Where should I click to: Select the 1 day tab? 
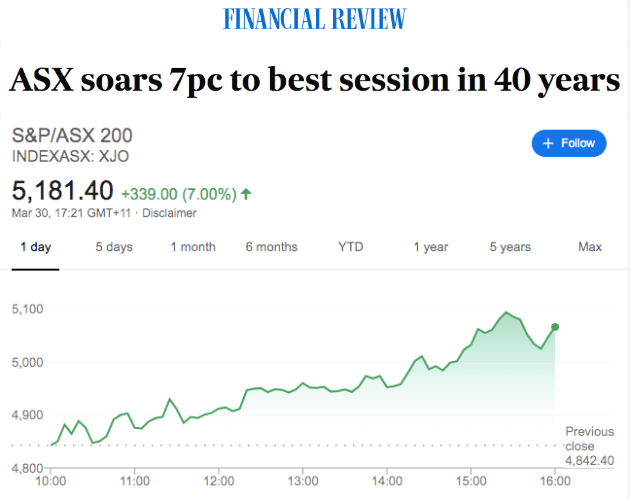[x=36, y=247]
